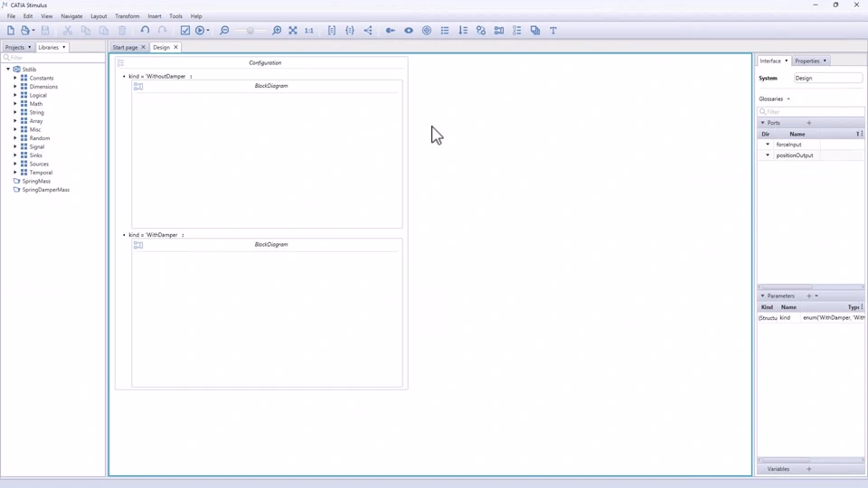This screenshot has height=488, width=868.
Task: Click the left-pointing arrow connector icon
Action: tap(391, 31)
